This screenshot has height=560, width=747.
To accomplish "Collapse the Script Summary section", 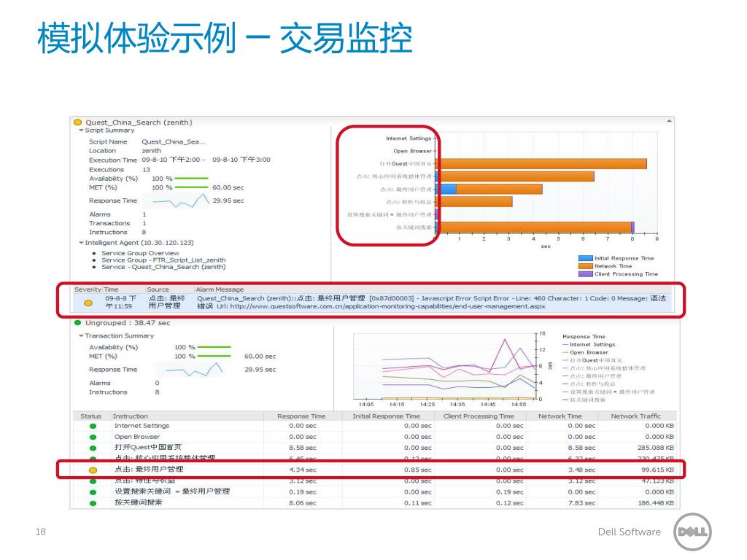I will [81, 131].
